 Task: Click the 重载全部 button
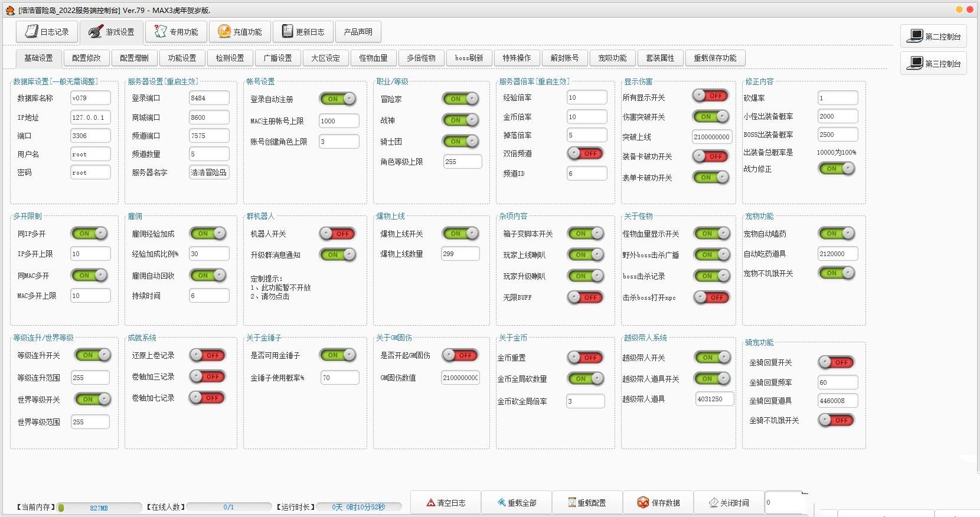click(517, 503)
